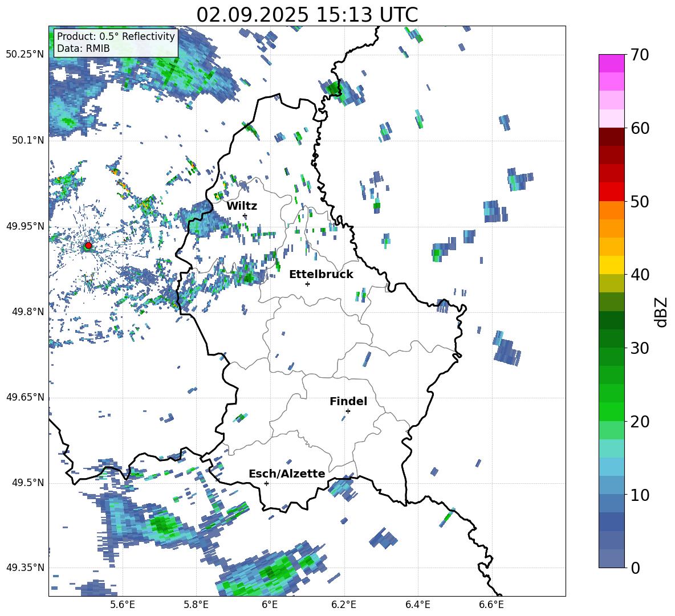Screen dimensions: 675x616
Task: Click the colorbar tick label 40
Action: coord(640,275)
